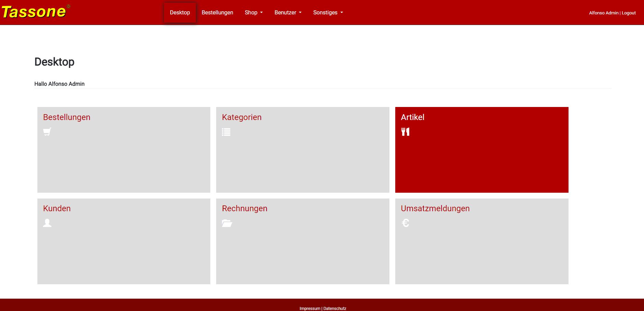Open the Benutzer dropdown menu
The height and width of the screenshot is (311, 644).
pos(288,13)
